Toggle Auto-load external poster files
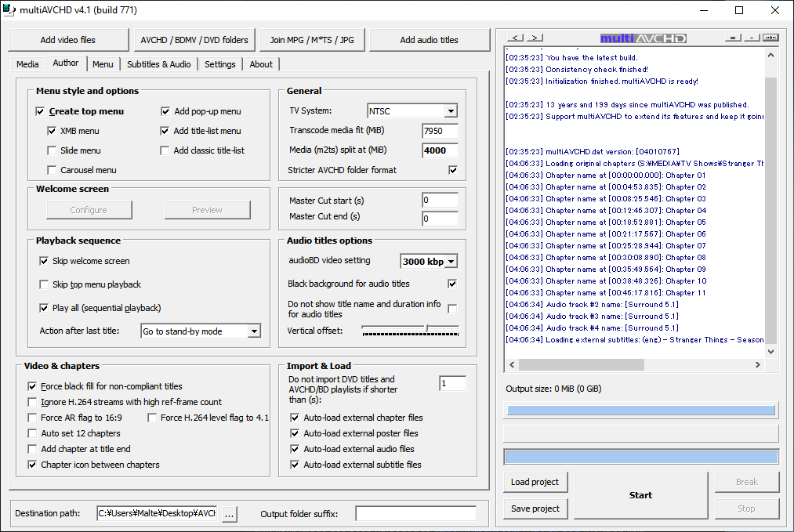Screen dimensions: 794x532 (295, 434)
